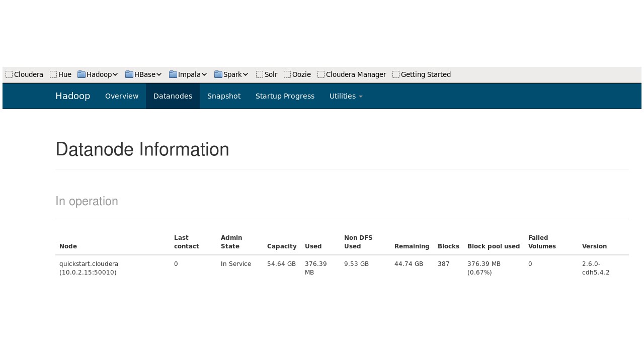Click the Solr bookmark icon

click(260, 74)
